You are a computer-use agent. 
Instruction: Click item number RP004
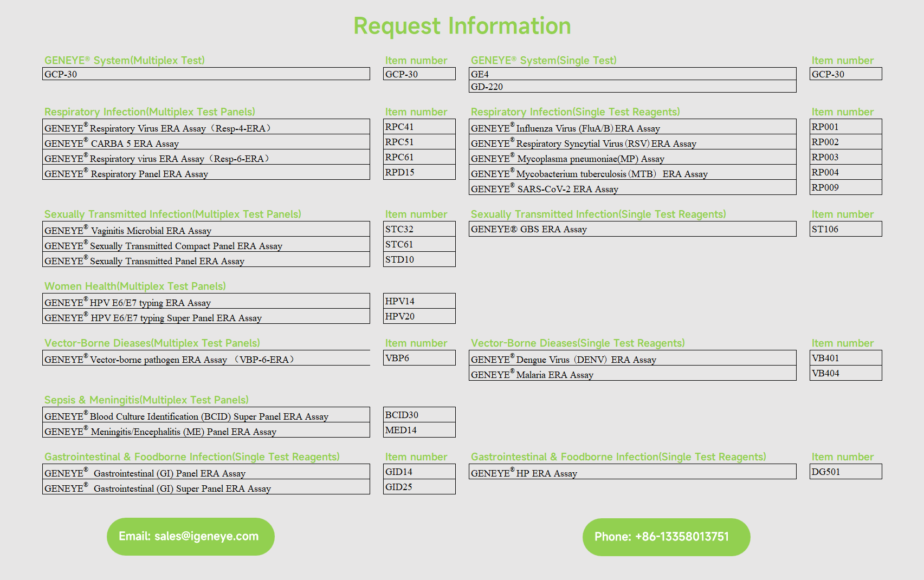click(845, 172)
